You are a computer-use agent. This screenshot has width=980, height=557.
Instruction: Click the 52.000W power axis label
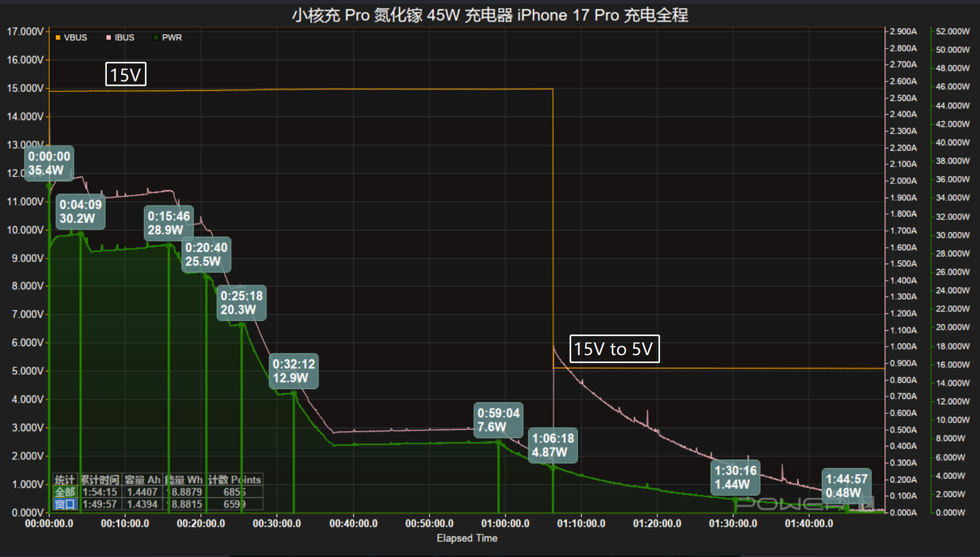[x=952, y=31]
